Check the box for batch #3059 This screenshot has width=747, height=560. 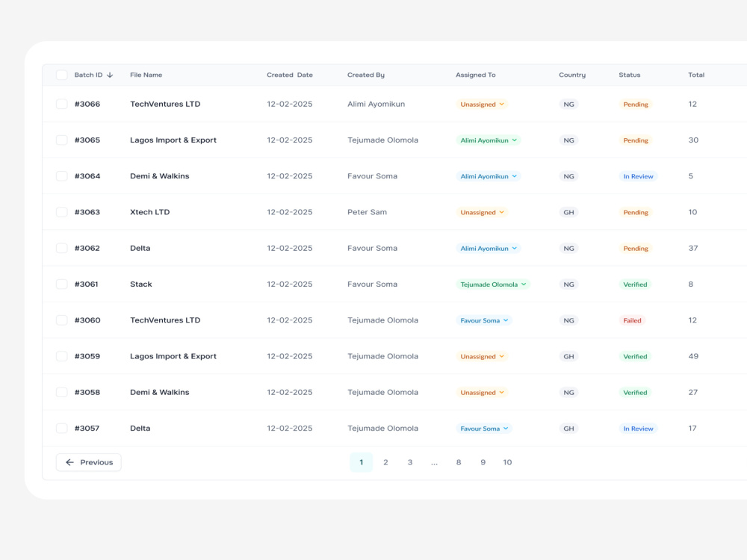pyautogui.click(x=61, y=356)
